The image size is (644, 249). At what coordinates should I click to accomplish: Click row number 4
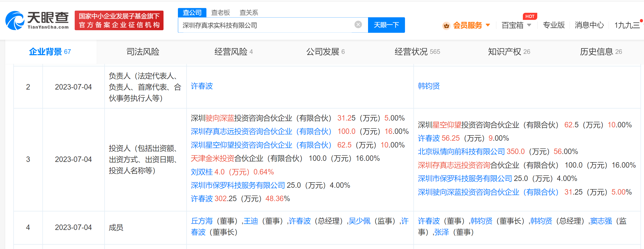click(x=28, y=227)
